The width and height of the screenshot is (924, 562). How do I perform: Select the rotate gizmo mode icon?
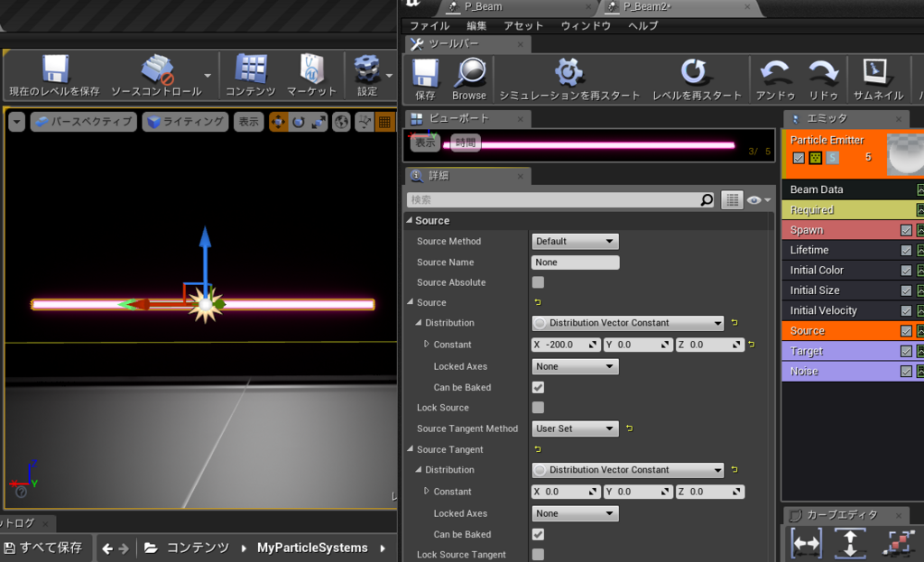[x=298, y=122]
